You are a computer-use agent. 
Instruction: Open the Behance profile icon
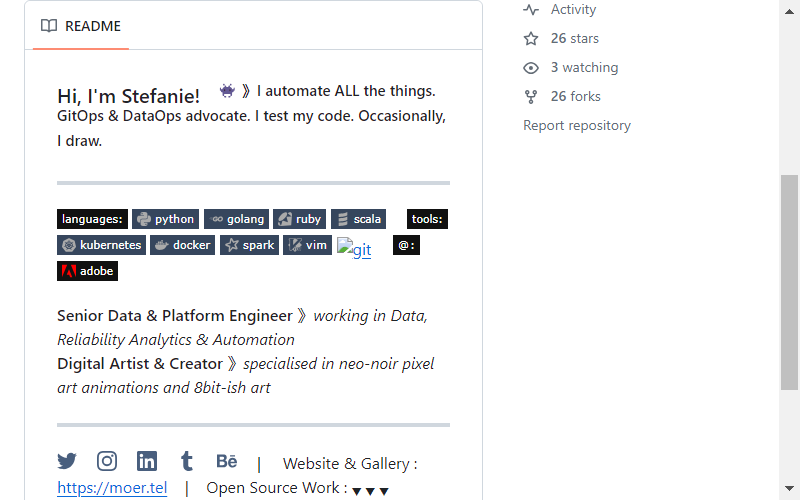pyautogui.click(x=227, y=461)
